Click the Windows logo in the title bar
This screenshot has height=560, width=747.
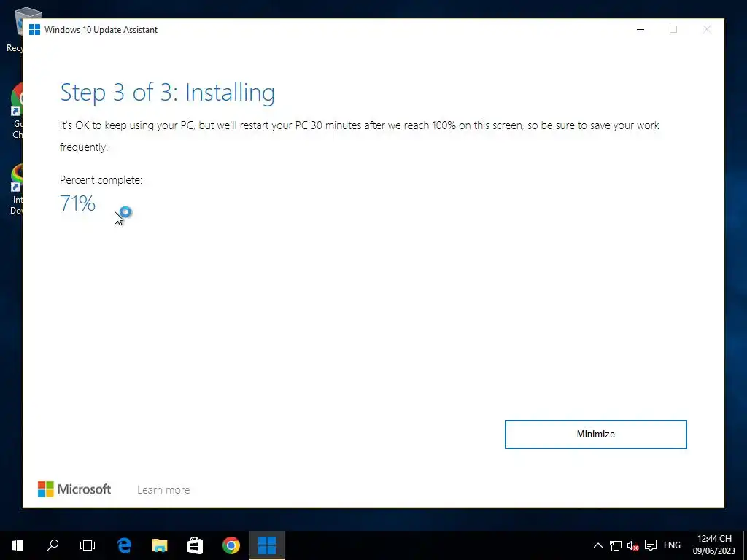[35, 29]
